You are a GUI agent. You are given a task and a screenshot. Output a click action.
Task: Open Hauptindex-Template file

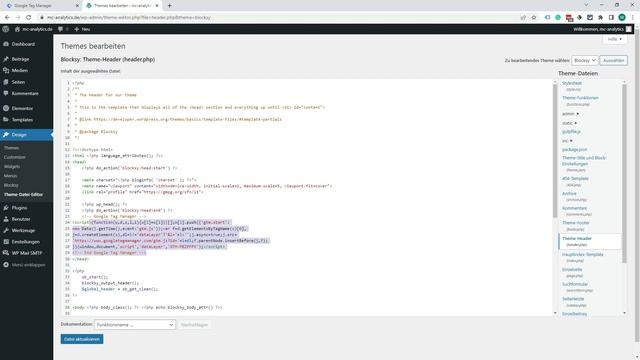tap(582, 254)
